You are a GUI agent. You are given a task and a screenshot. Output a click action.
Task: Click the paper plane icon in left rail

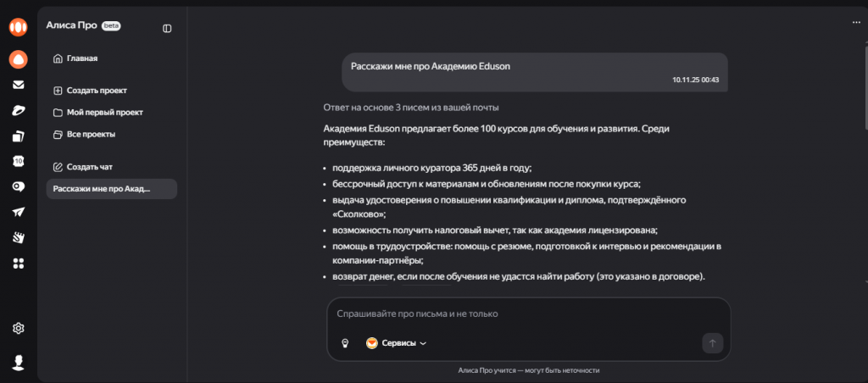click(x=18, y=212)
